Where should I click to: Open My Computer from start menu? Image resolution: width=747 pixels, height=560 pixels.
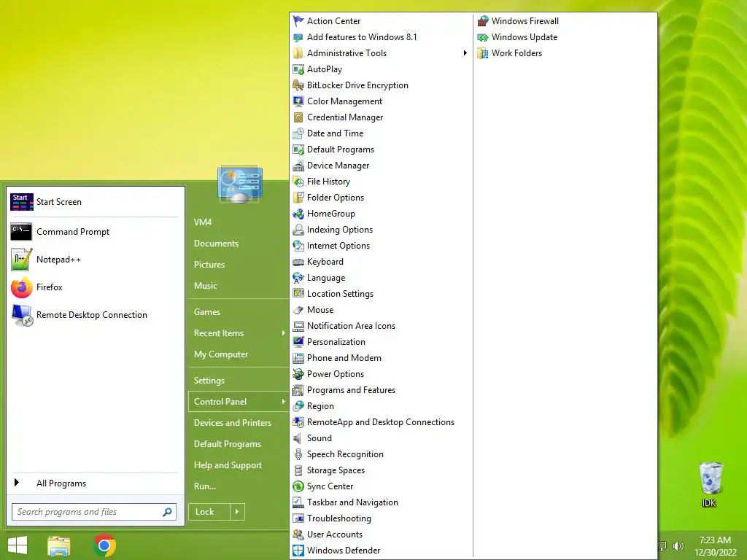[221, 354]
